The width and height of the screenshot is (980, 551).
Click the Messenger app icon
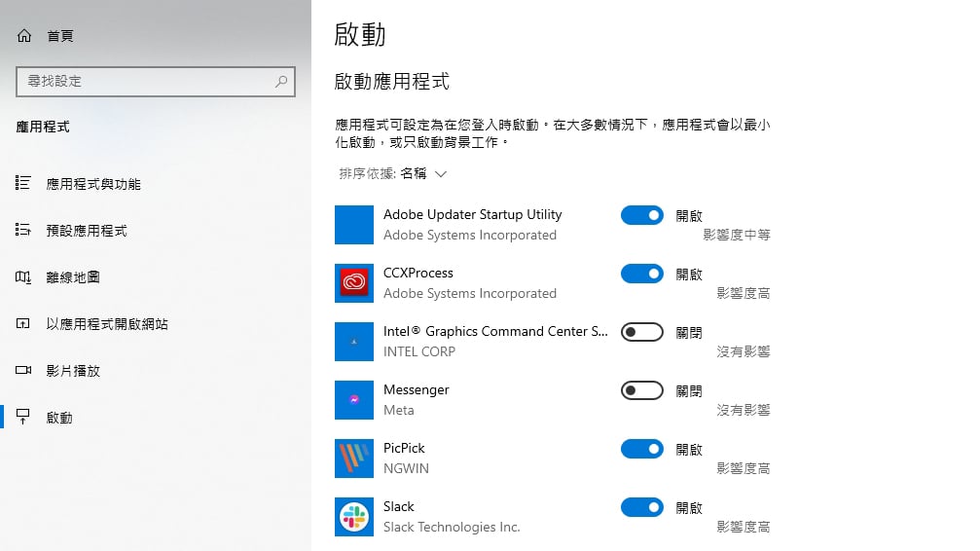click(353, 400)
